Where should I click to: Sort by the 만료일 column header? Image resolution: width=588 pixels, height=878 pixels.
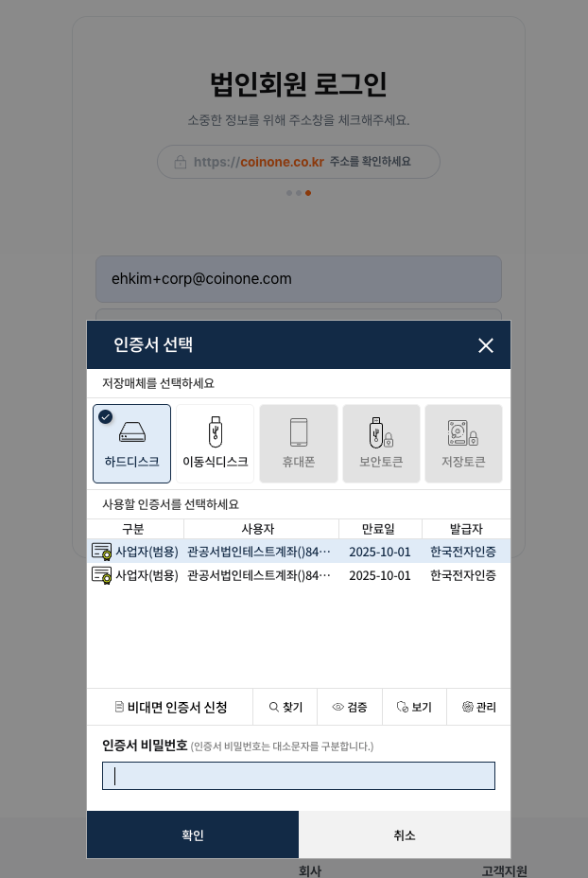[x=380, y=529]
